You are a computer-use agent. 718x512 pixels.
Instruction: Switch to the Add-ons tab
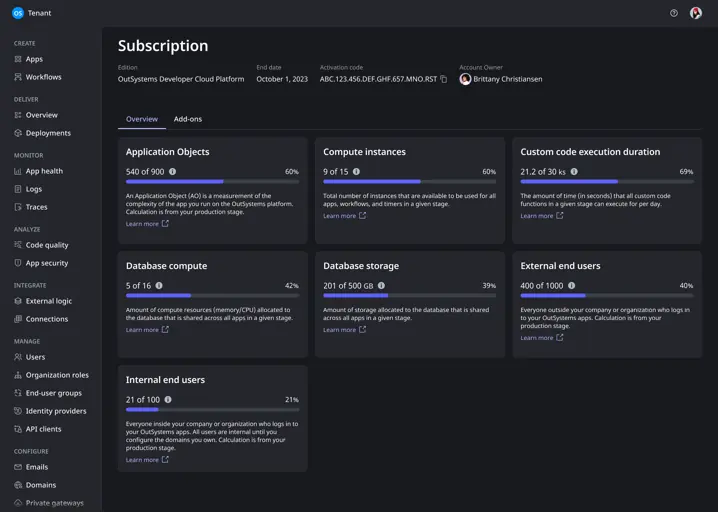pos(188,119)
